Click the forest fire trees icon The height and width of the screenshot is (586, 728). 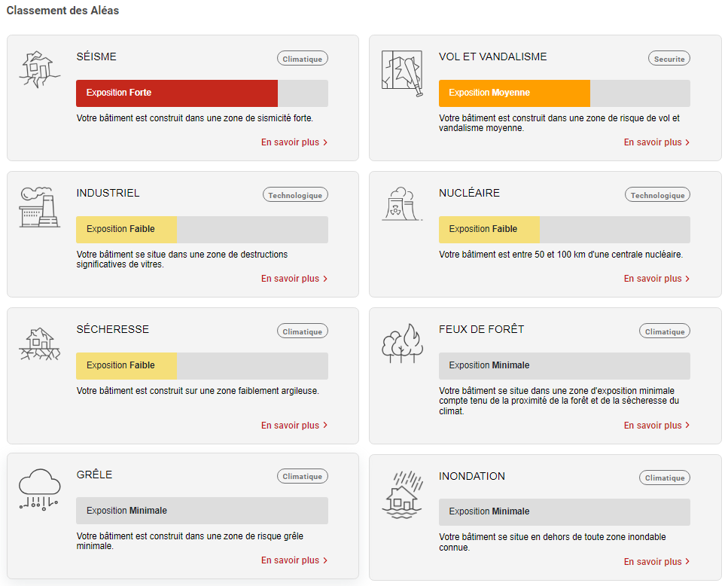[x=401, y=343]
